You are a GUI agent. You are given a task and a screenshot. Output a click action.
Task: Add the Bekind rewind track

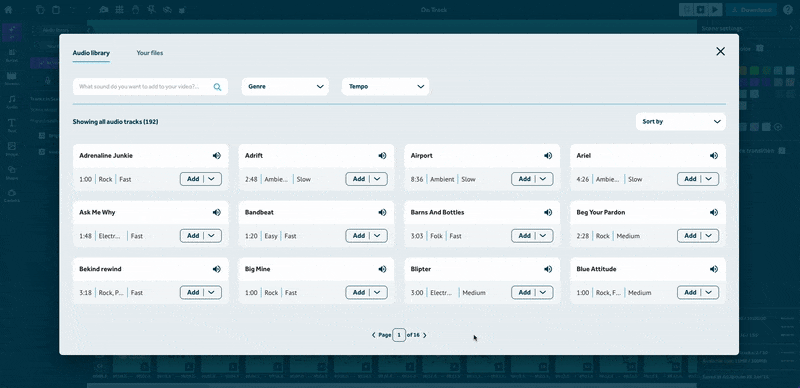pyautogui.click(x=193, y=293)
